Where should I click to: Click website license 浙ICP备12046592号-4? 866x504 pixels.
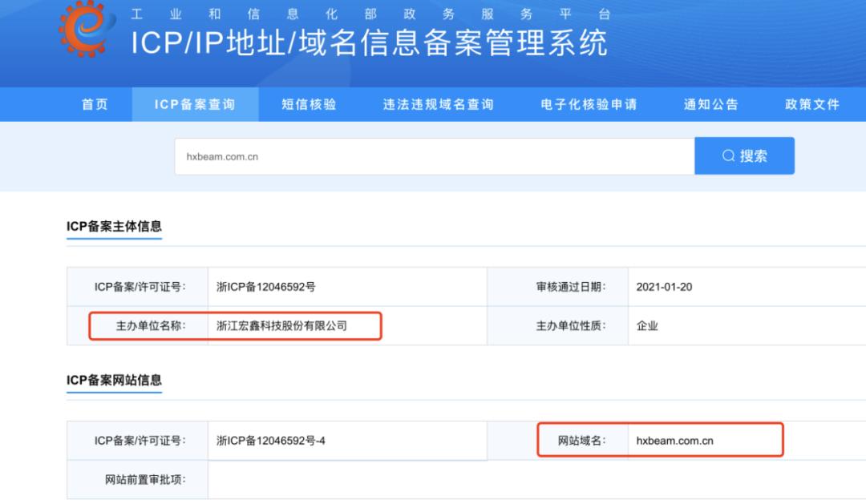tap(269, 439)
